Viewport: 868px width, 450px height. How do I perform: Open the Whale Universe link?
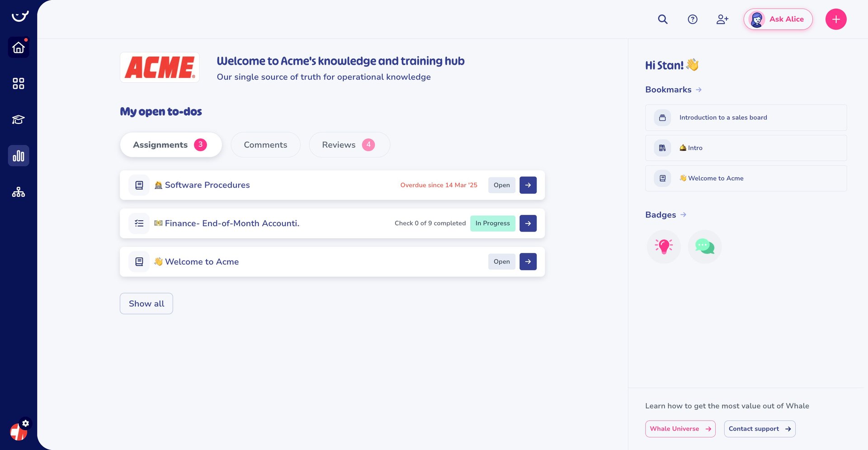tap(680, 429)
